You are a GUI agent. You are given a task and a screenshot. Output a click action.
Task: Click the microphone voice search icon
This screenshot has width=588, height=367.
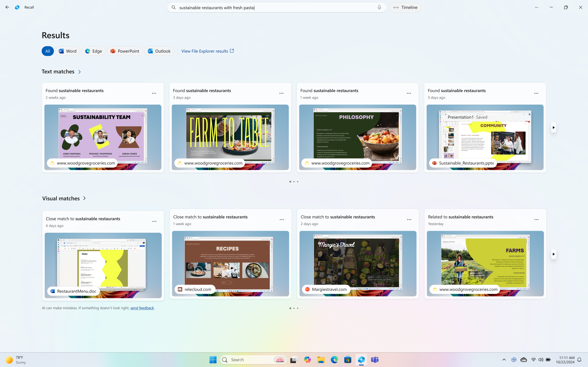point(379,7)
